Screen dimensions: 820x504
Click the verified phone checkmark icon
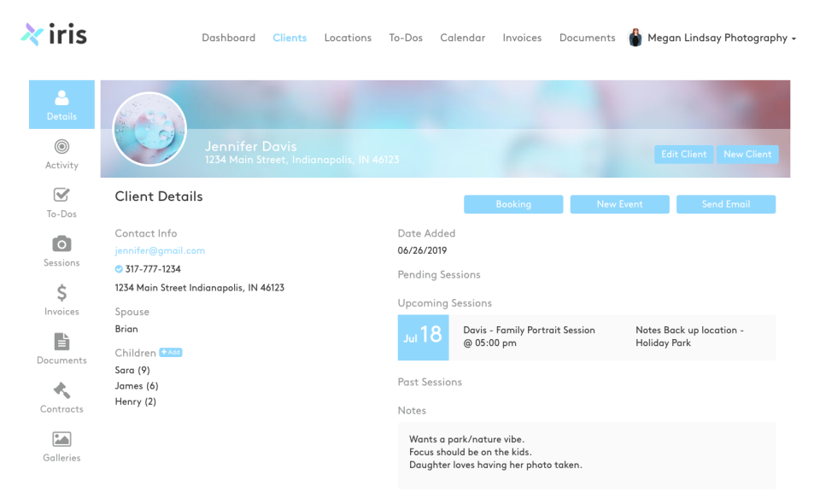[118, 269]
